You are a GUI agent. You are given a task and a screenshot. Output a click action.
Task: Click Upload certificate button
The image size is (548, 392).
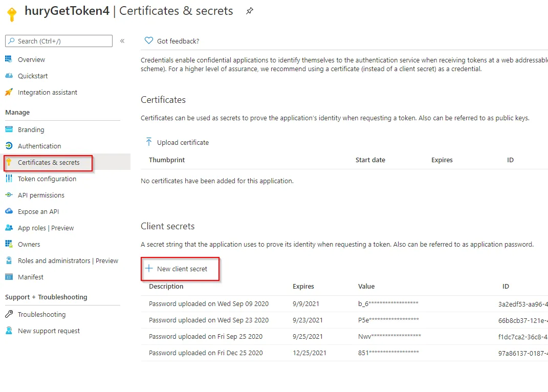pyautogui.click(x=183, y=143)
